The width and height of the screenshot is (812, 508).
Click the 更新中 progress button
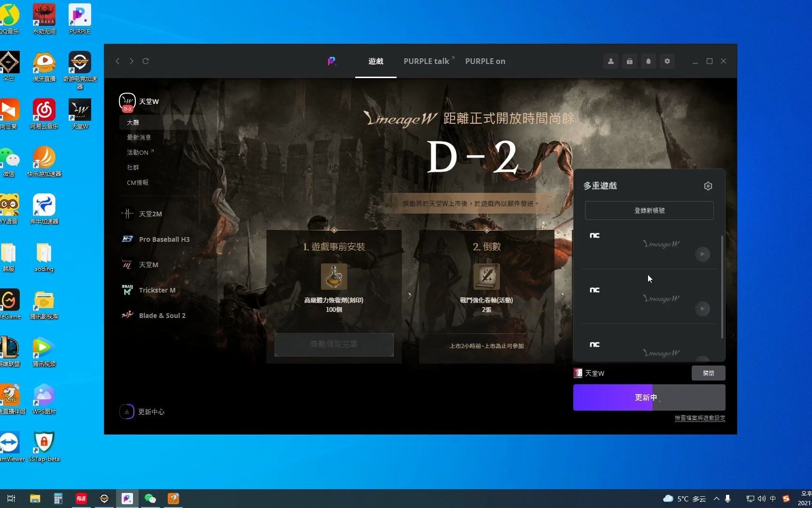649,397
